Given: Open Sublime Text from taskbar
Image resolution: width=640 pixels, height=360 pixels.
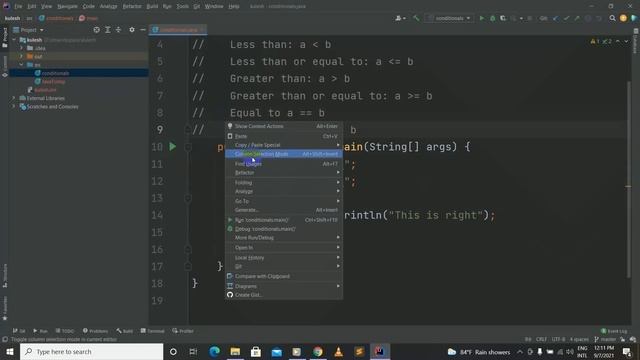Looking at the screenshot, I should pos(359,351).
